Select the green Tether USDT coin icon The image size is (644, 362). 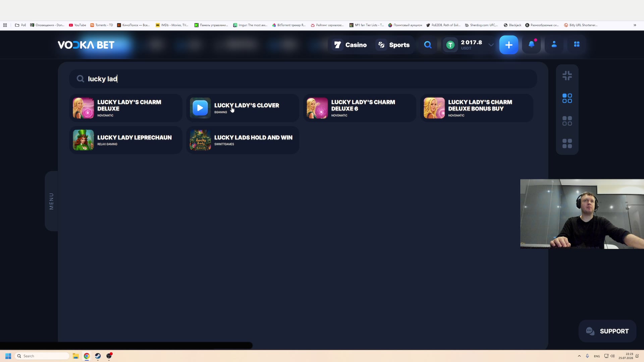450,45
